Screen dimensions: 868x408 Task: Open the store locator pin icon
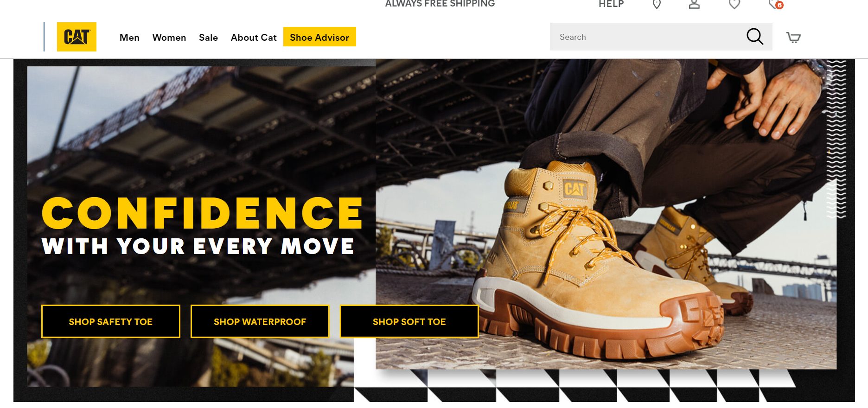(657, 4)
